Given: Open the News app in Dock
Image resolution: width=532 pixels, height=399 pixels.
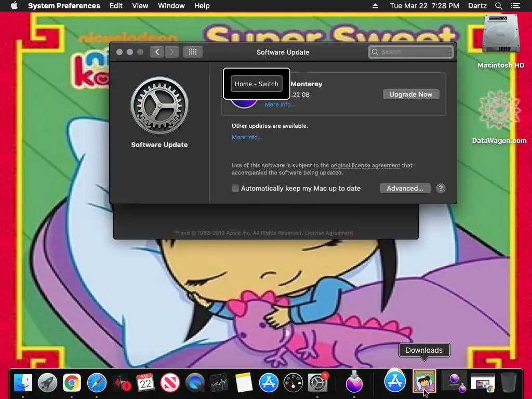Looking at the screenshot, I should 170,383.
